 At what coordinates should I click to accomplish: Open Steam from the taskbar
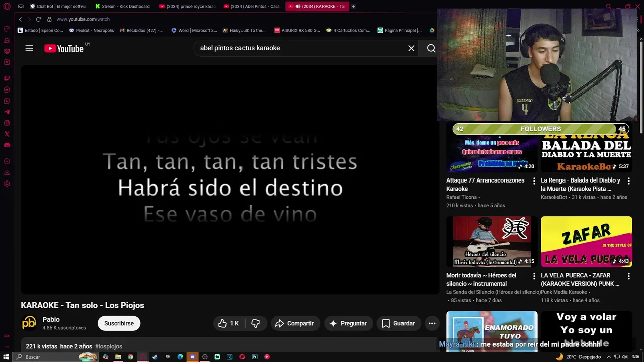coord(155,357)
